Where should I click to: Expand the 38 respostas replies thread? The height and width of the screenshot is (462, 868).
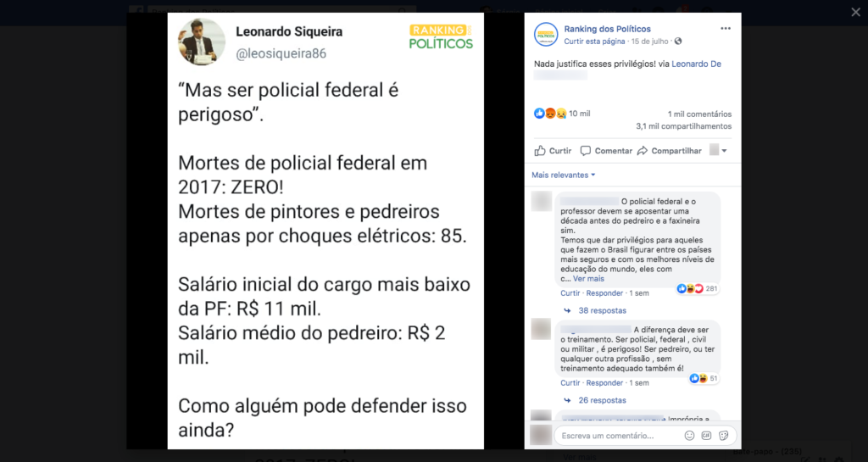click(601, 311)
